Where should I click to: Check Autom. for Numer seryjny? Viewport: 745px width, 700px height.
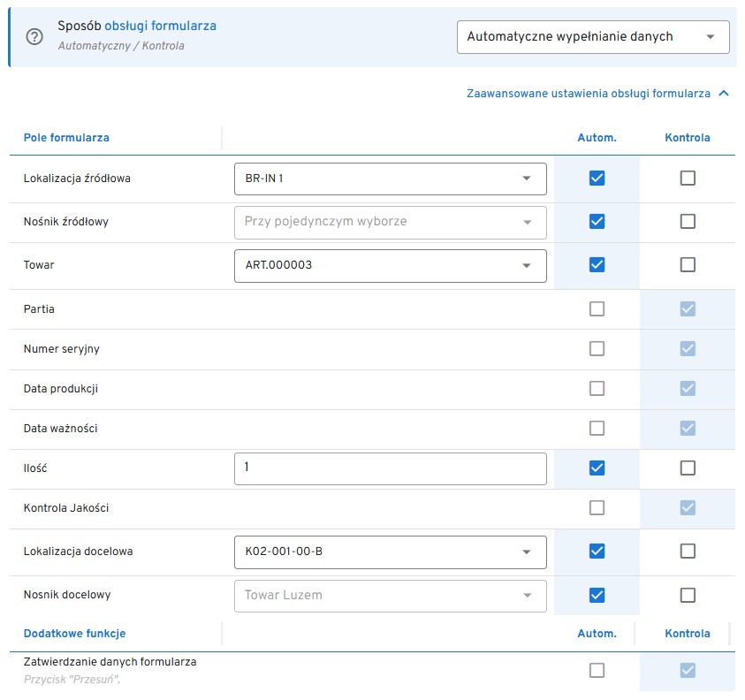[597, 349]
